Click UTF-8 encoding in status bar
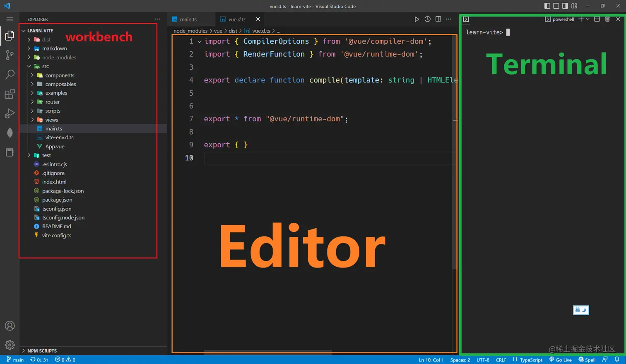The image size is (626, 364). [483, 360]
